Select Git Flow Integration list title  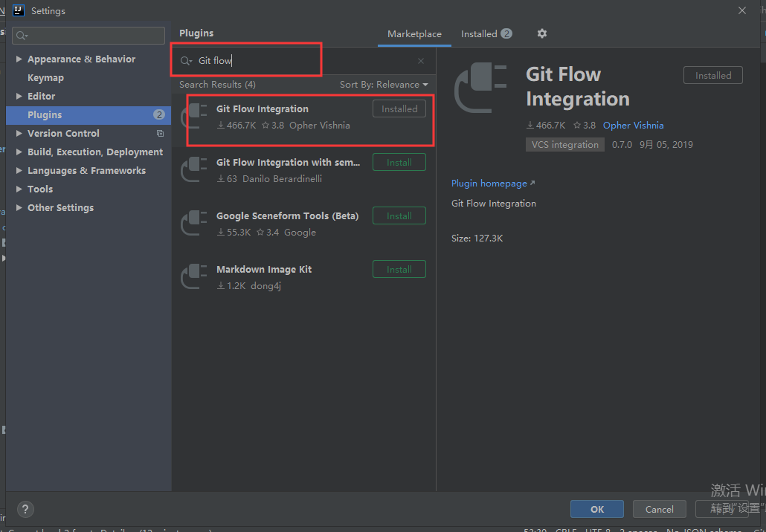[263, 108]
